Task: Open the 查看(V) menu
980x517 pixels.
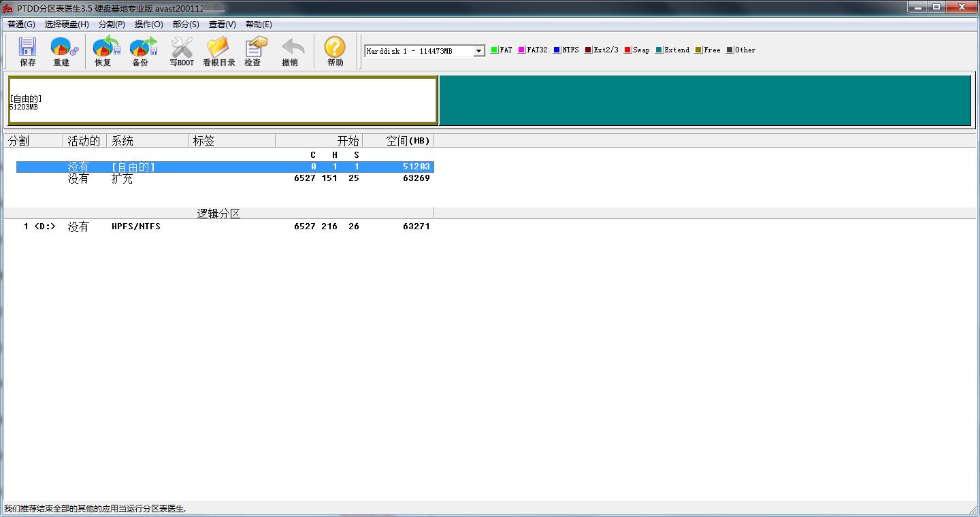Action: [223, 24]
